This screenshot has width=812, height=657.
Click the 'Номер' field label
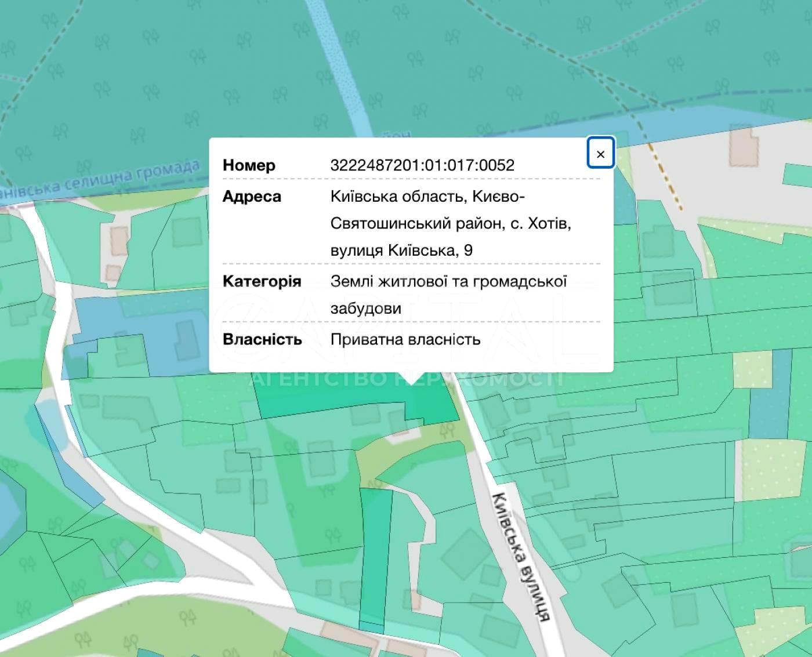click(x=249, y=165)
